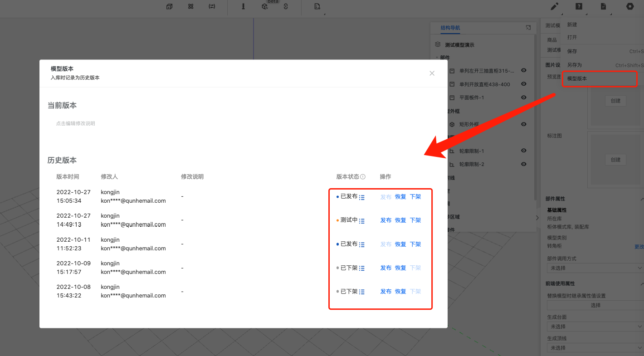Click the hexagon settings icon at top right
The height and width of the screenshot is (356, 644).
[630, 6]
